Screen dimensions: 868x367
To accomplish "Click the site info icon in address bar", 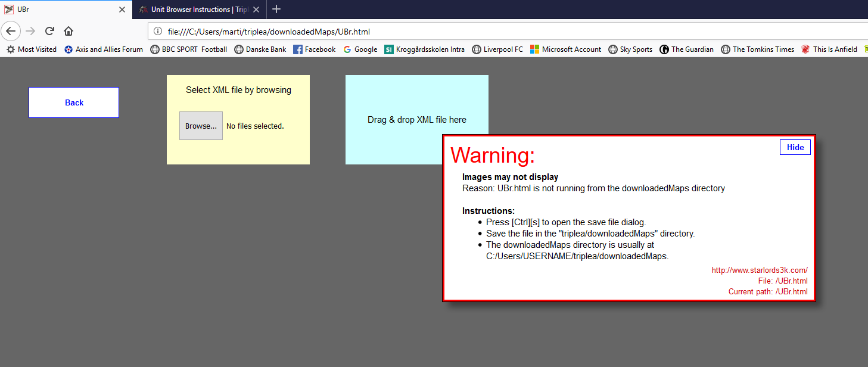I will point(157,32).
